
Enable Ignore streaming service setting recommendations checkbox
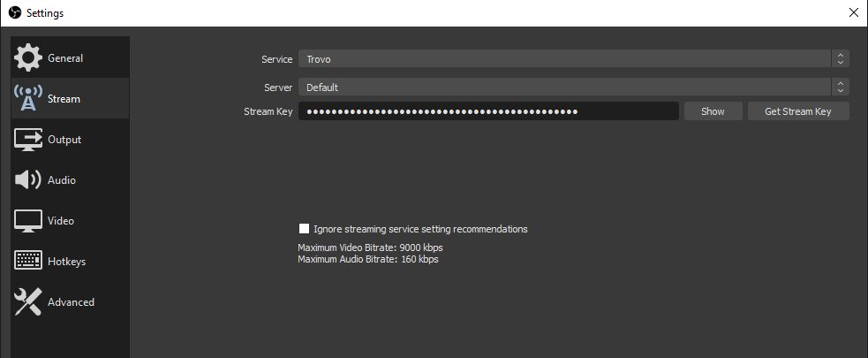[x=305, y=229]
